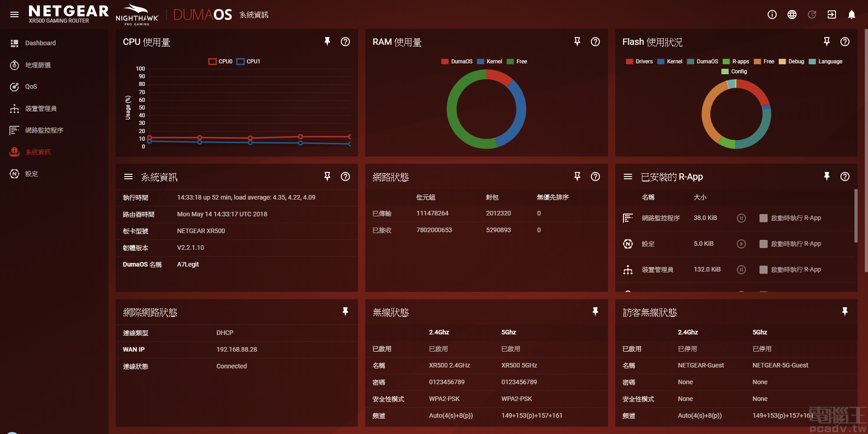
Task: Click the logout icon in header
Action: [x=831, y=14]
